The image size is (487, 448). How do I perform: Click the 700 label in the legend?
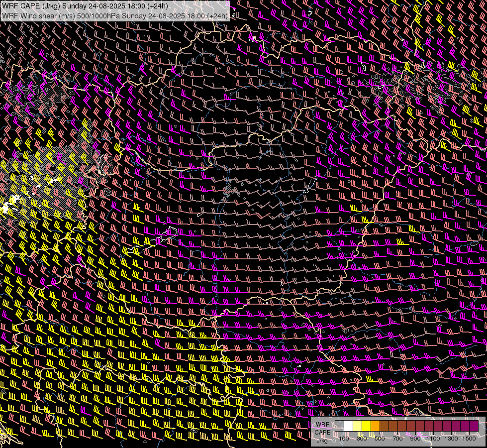coord(397,439)
